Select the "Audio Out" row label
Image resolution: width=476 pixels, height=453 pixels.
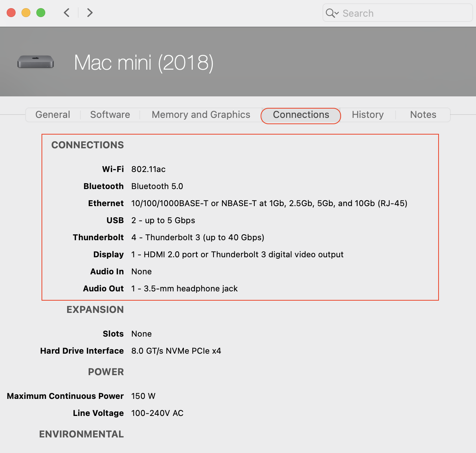coord(103,288)
